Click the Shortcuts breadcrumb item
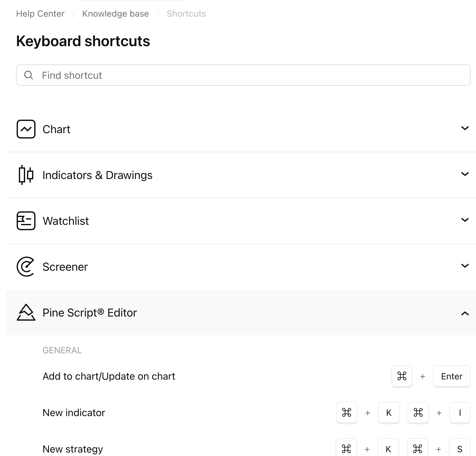This screenshot has height=456, width=476. pos(186,14)
